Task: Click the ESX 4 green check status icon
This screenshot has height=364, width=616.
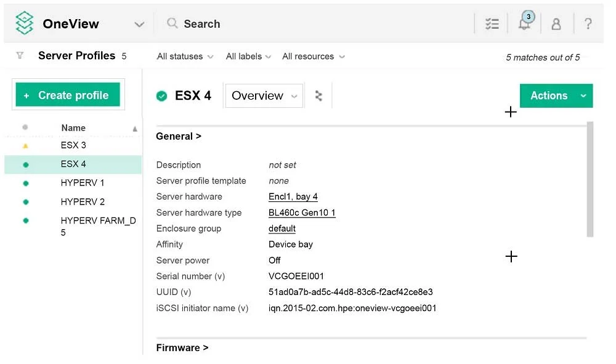Action: [x=161, y=96]
